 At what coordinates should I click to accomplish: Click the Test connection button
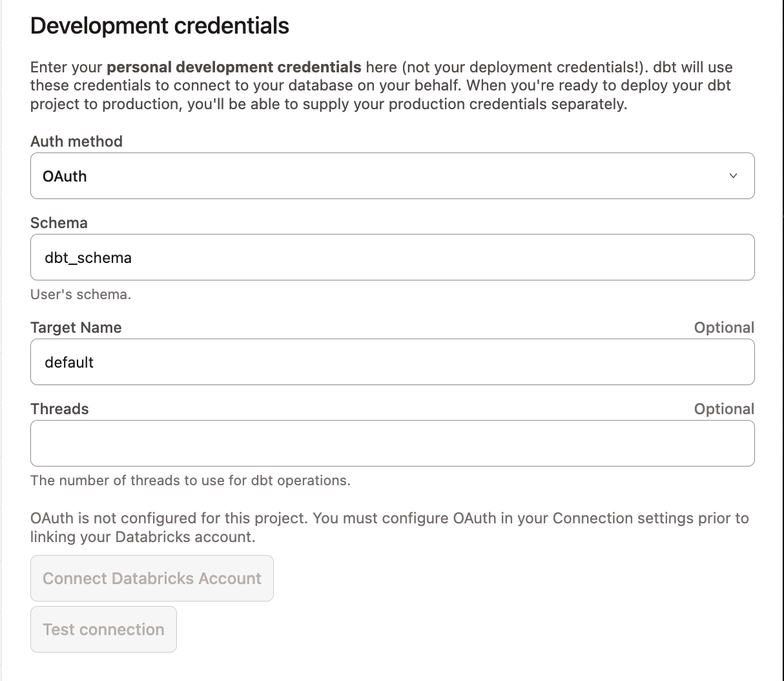(103, 629)
